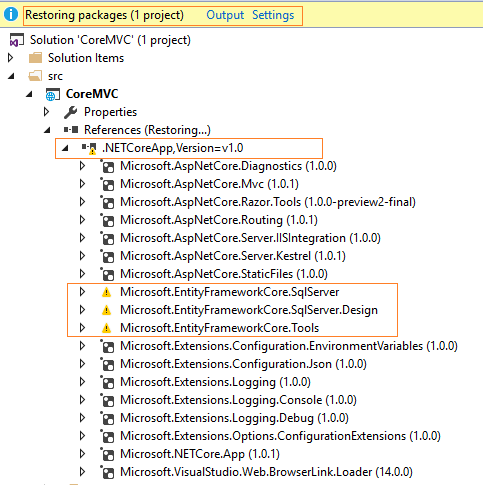Open the Settings link in notification bar
Image resolution: width=483 pixels, height=485 pixels.
273,15
